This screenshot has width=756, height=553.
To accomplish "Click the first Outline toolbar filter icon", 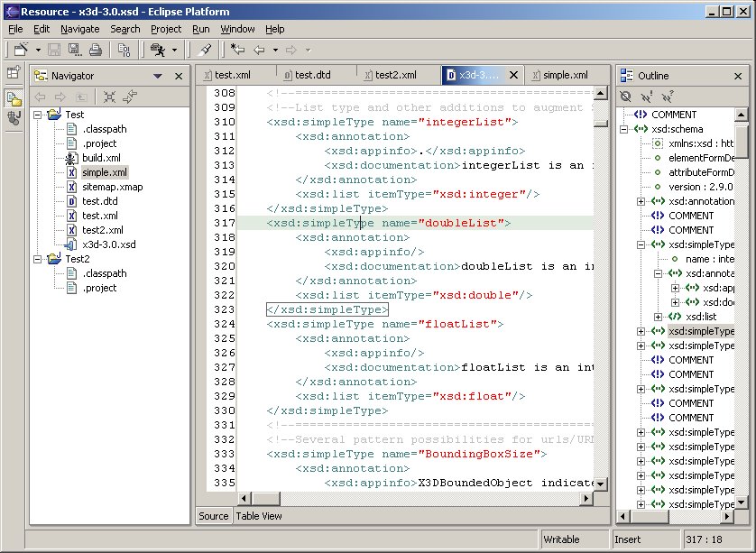I will [x=626, y=97].
